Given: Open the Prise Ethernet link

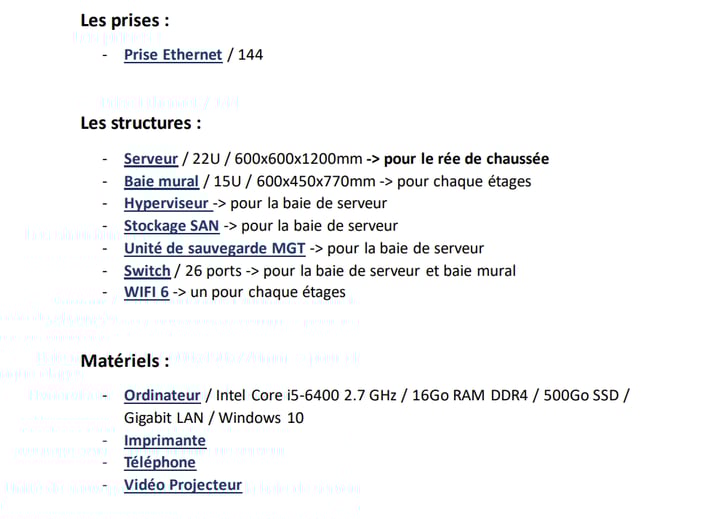Looking at the screenshot, I should coord(173,55).
